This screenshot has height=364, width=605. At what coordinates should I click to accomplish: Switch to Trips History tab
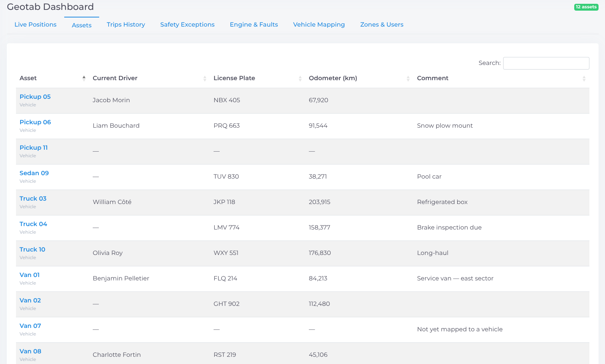[126, 24]
